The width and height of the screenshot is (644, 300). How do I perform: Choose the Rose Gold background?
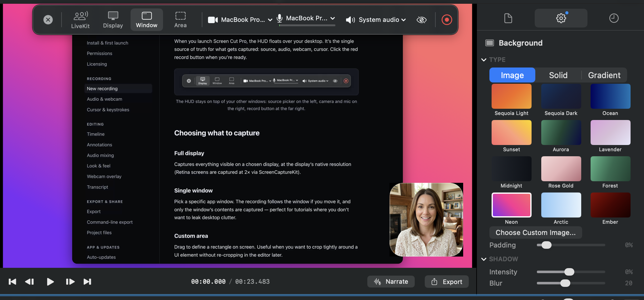coord(561,169)
